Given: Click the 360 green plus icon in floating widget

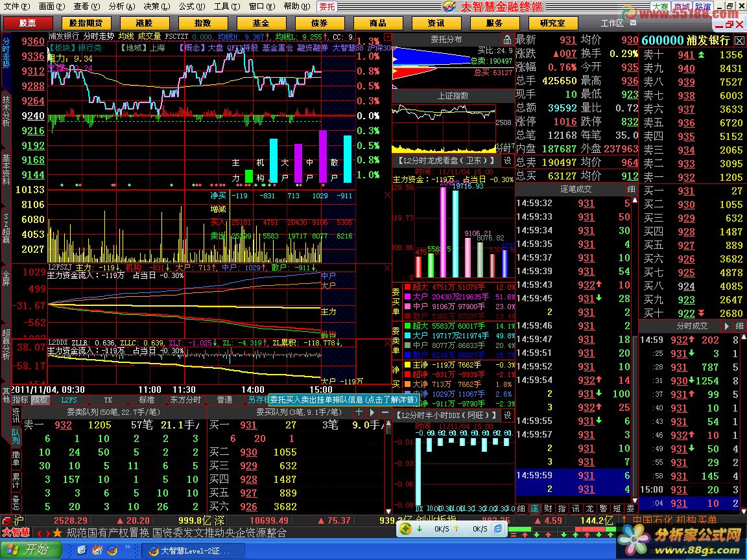Looking at the screenshot, I should click(405, 529).
